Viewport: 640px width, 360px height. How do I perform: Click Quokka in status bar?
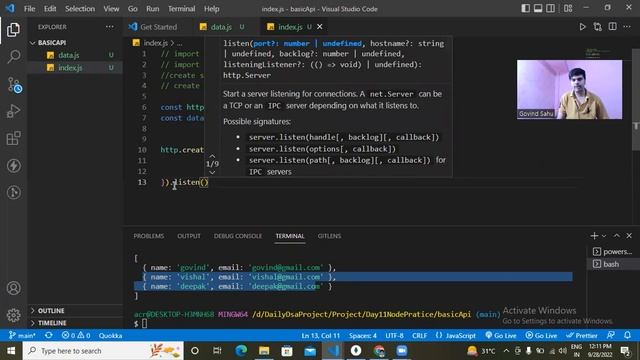110,336
